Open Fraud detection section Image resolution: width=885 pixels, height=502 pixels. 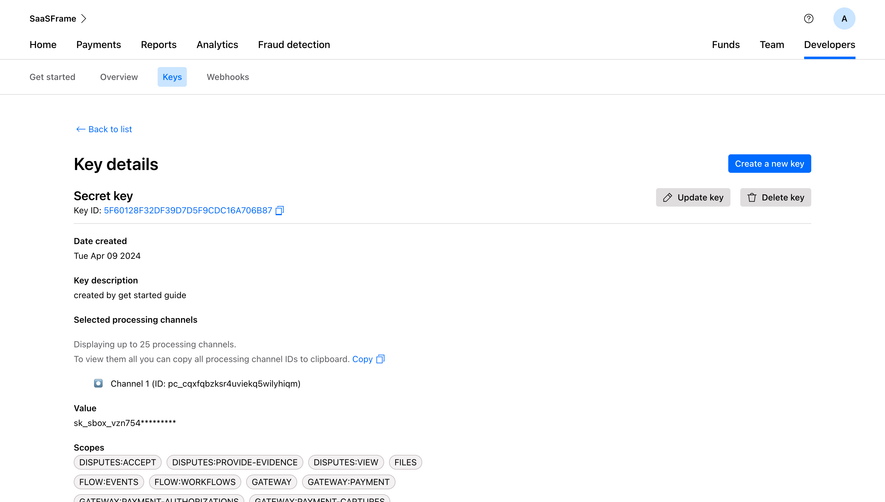click(x=294, y=45)
